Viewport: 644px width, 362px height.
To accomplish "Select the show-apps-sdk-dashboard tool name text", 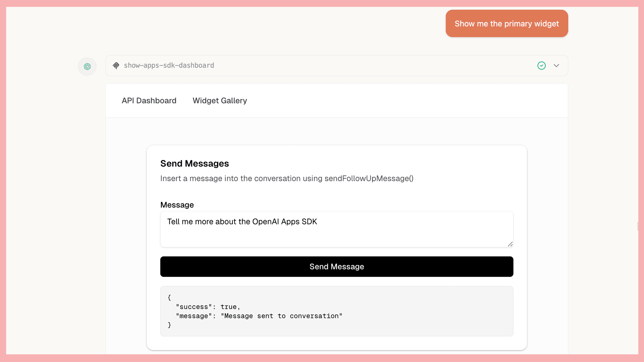I will pyautogui.click(x=169, y=65).
